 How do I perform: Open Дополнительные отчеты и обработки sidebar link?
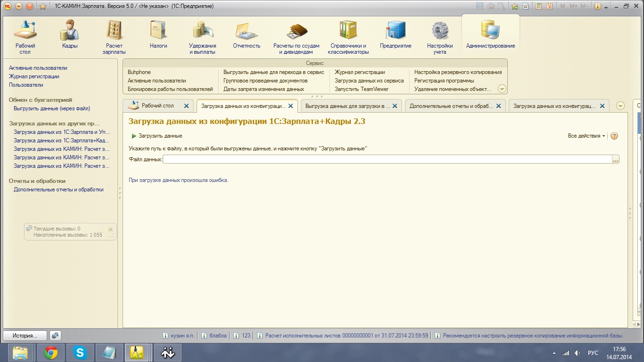tap(58, 189)
